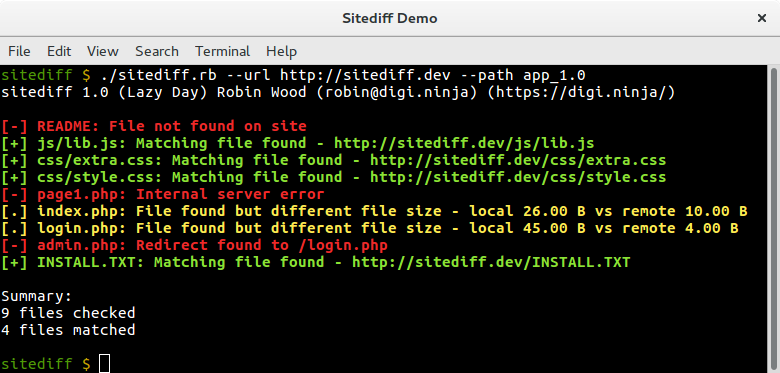
Task: Open the Search menu
Action: pyautogui.click(x=157, y=51)
